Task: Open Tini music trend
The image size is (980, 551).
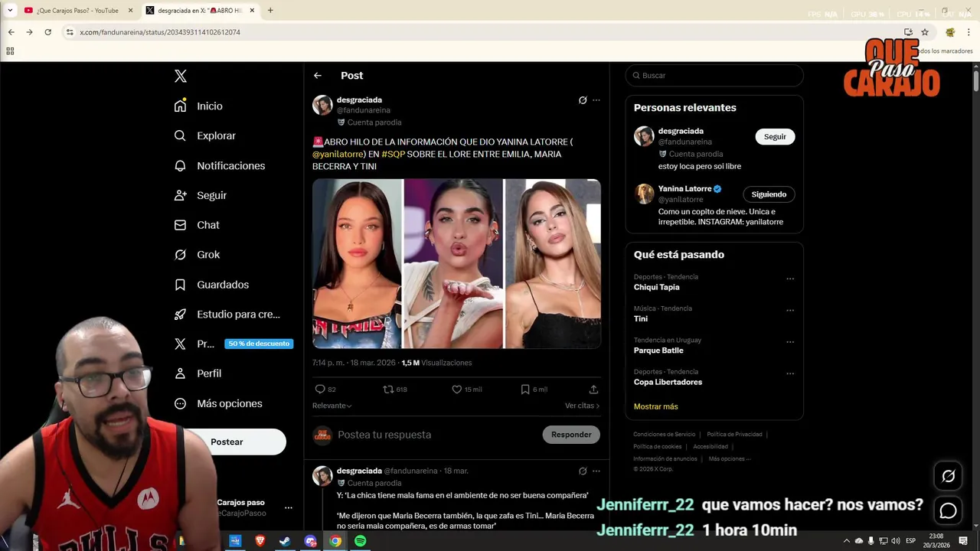Action: (x=641, y=318)
